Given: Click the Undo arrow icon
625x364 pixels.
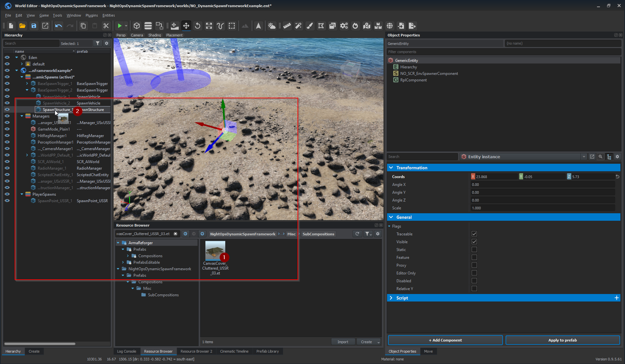Looking at the screenshot, I should (x=59, y=26).
